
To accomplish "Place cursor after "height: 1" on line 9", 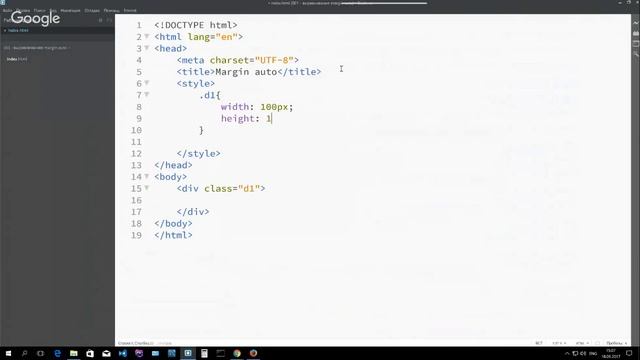I will [x=272, y=119].
